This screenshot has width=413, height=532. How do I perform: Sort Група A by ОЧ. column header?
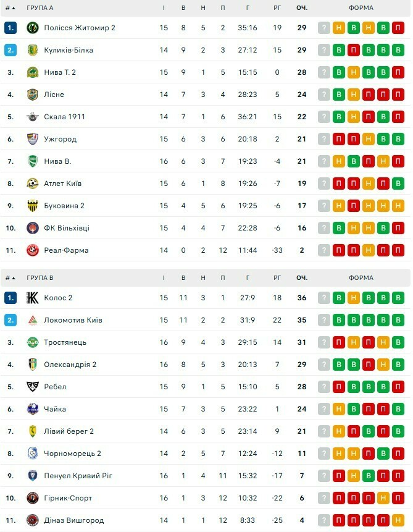(x=301, y=8)
